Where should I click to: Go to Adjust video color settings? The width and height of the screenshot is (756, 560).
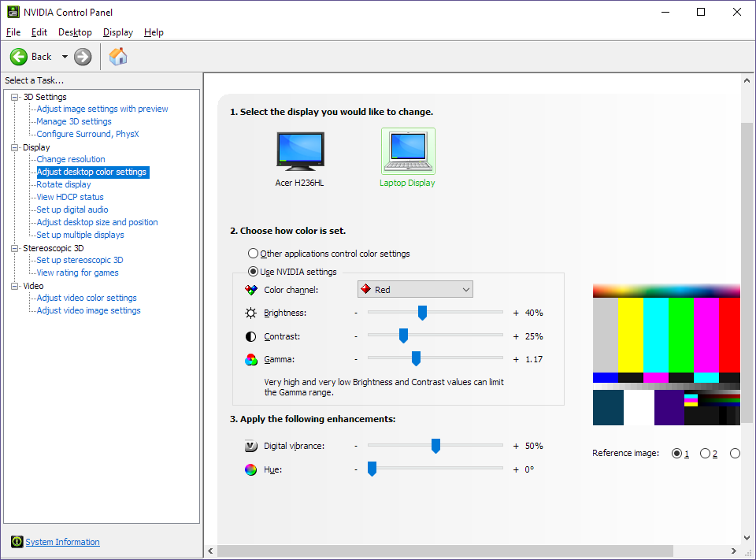coord(87,298)
